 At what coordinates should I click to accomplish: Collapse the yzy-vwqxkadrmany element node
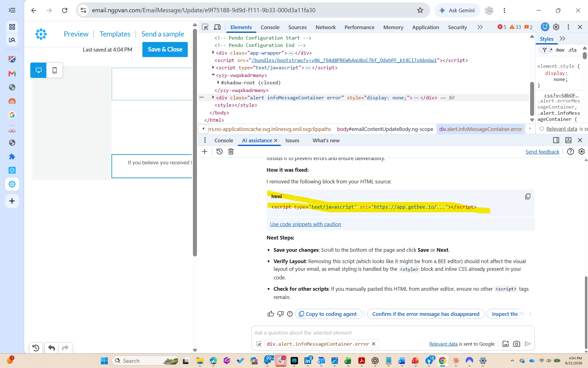(213, 75)
